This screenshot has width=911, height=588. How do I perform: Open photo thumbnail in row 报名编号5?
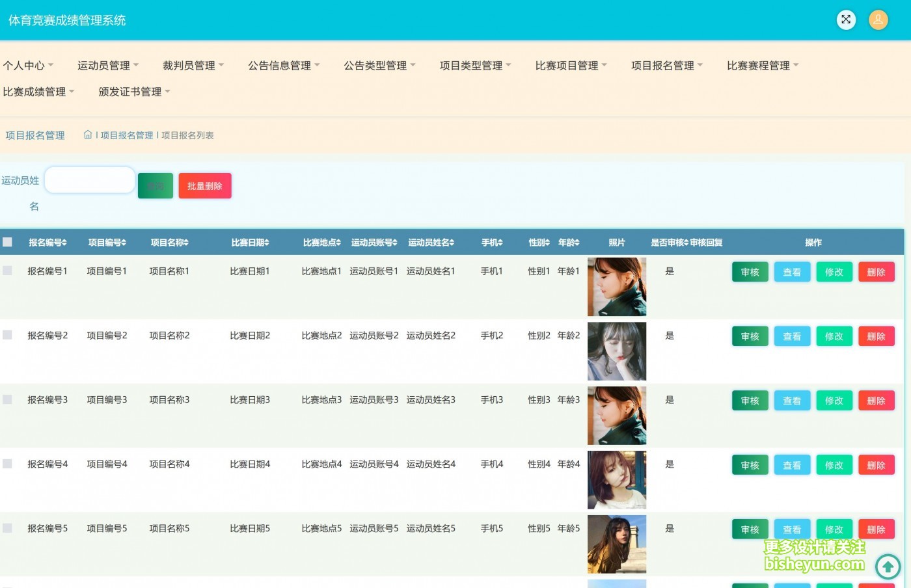[617, 544]
